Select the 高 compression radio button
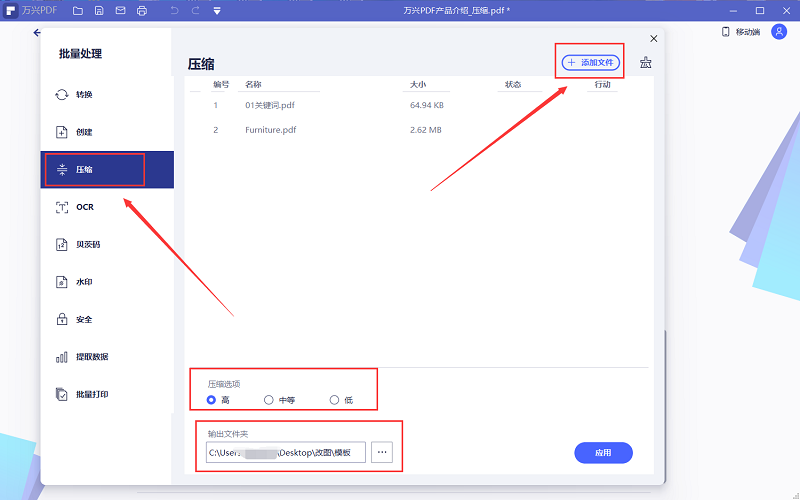 click(x=211, y=400)
